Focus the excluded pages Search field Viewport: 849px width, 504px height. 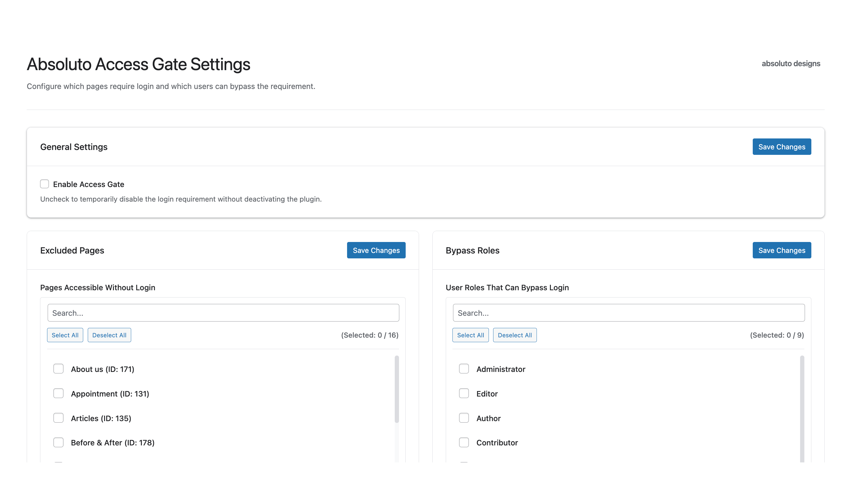(x=223, y=313)
